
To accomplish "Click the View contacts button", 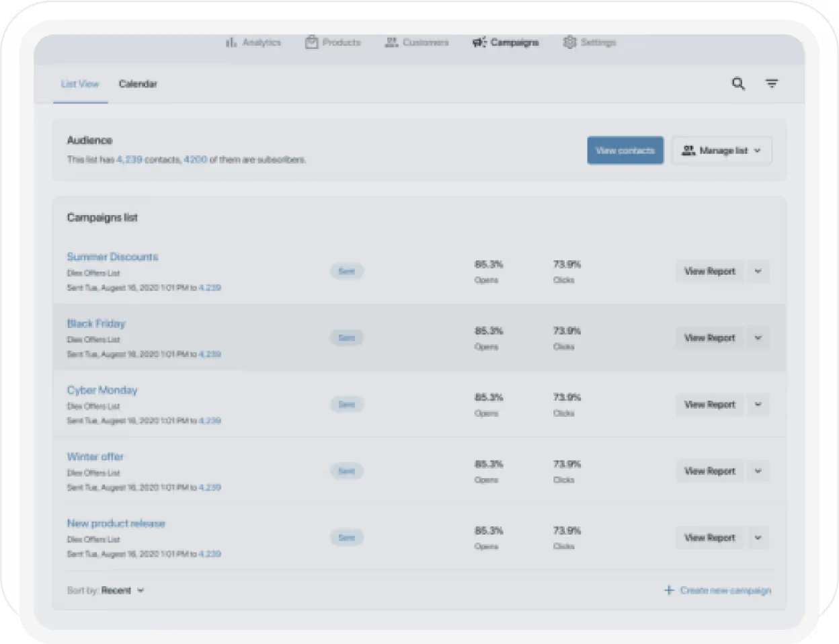I will tap(625, 150).
